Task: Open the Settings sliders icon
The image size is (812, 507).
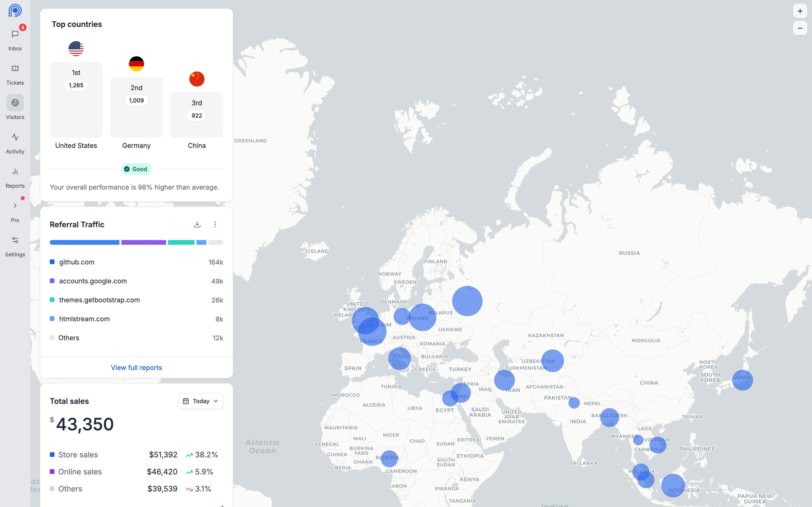Action: (x=15, y=240)
